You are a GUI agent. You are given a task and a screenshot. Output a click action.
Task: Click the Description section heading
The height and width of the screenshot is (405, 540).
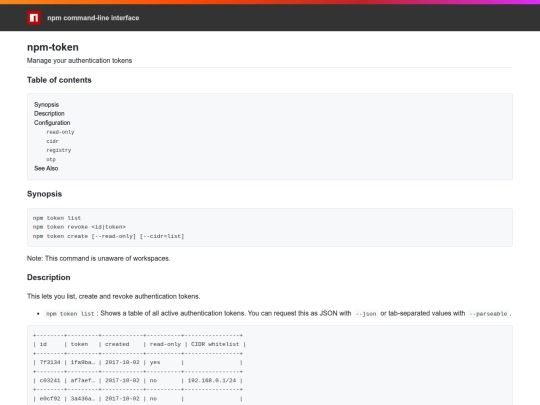[49, 277]
